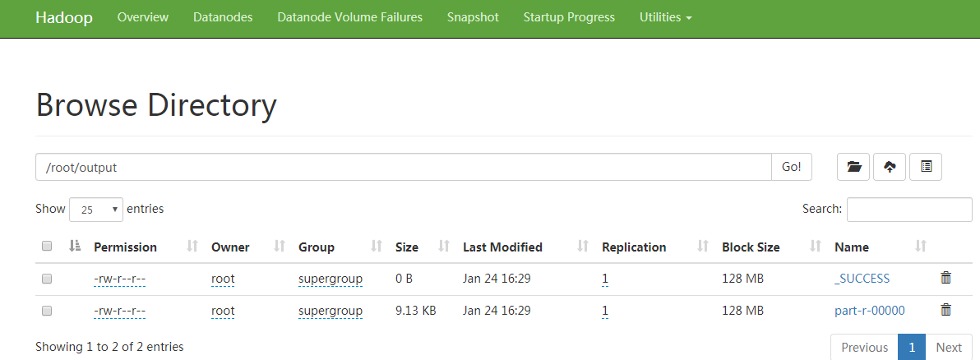This screenshot has height=360, width=980.
Task: Delete part-r-00000 using its trash icon
Action: (945, 310)
